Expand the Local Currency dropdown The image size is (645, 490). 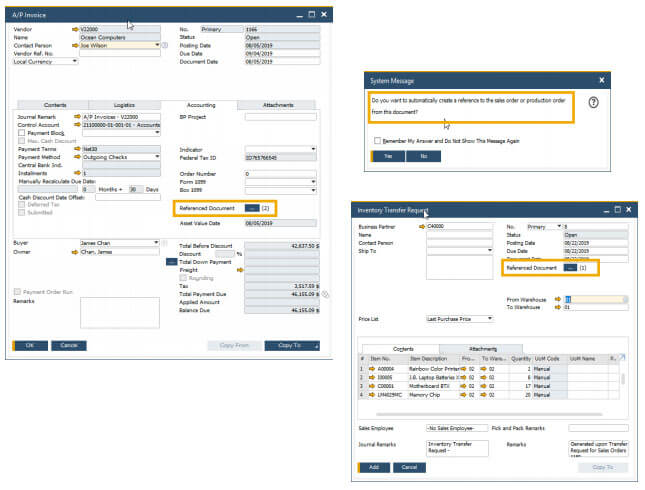[74, 61]
